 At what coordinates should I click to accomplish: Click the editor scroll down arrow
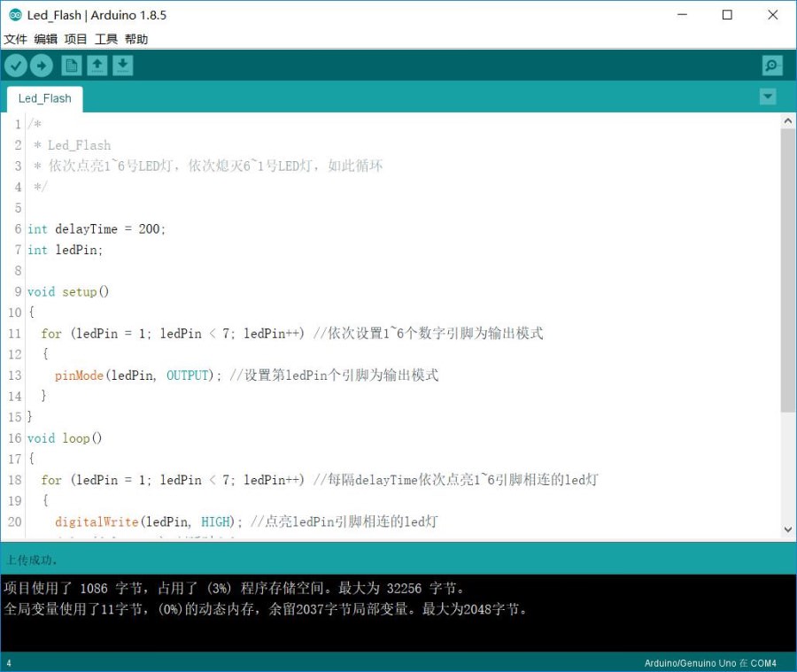[788, 529]
